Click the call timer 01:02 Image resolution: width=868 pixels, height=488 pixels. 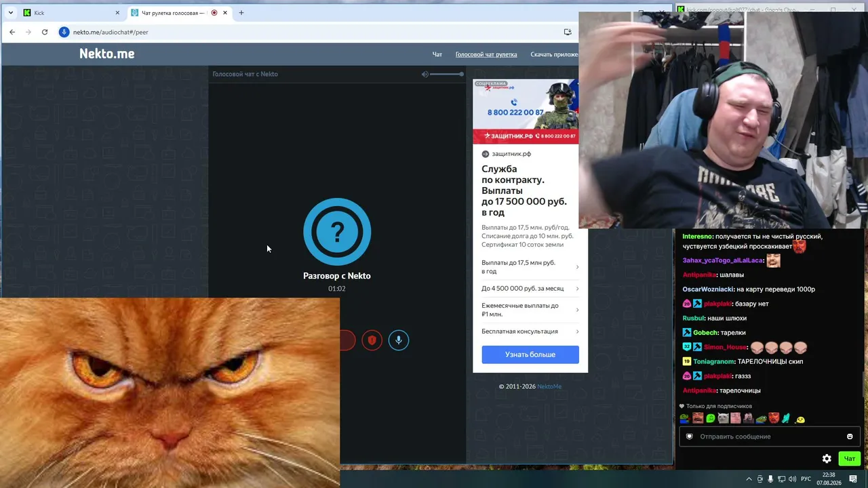(x=337, y=289)
